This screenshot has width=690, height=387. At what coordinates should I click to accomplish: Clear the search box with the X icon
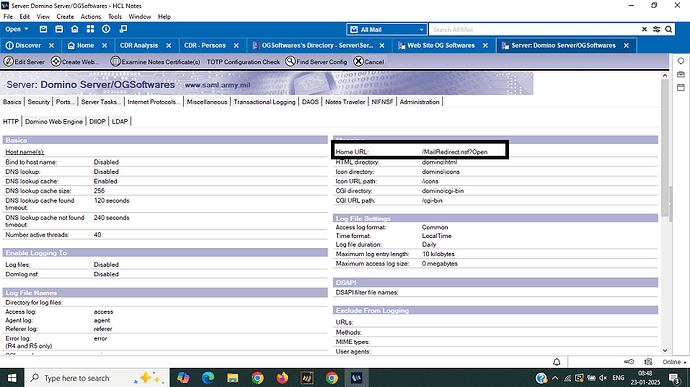(x=644, y=29)
